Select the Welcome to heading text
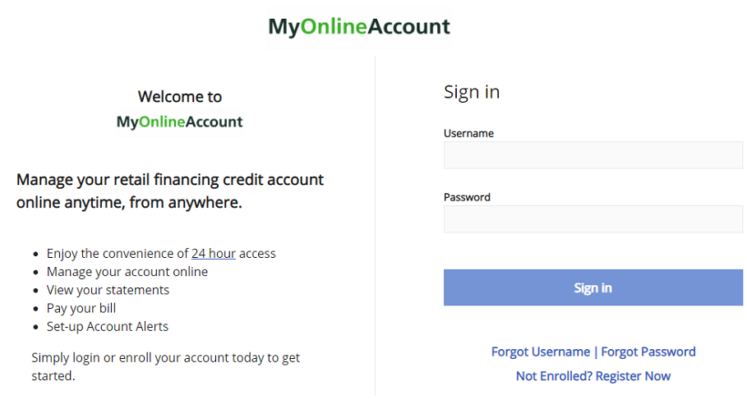The height and width of the screenshot is (400, 747). (x=180, y=97)
